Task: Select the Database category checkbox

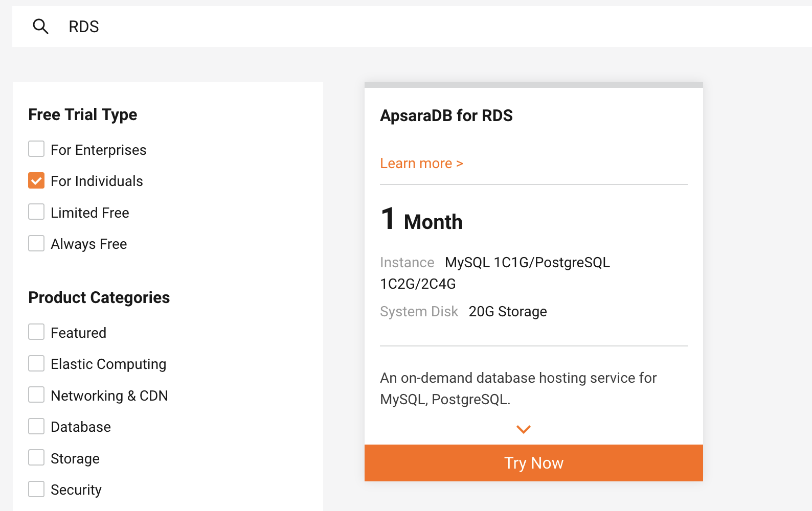Action: click(36, 426)
